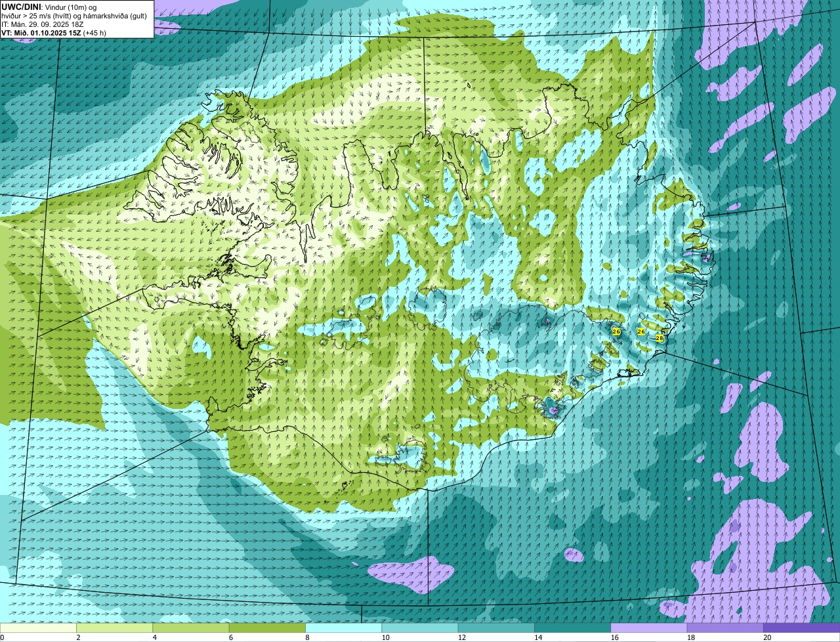Click the yellow 28 maximum gust label
The width and height of the screenshot is (840, 642).
660,338
